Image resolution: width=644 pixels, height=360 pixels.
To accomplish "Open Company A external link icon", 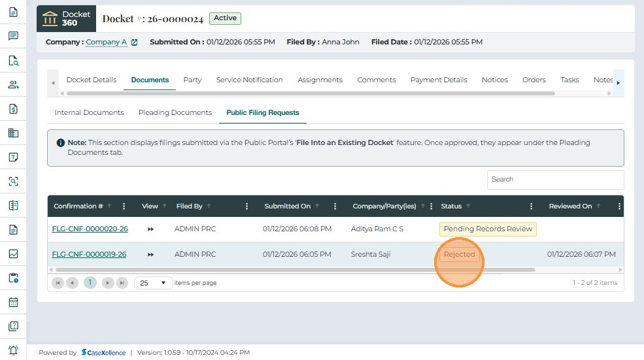I will tap(134, 42).
